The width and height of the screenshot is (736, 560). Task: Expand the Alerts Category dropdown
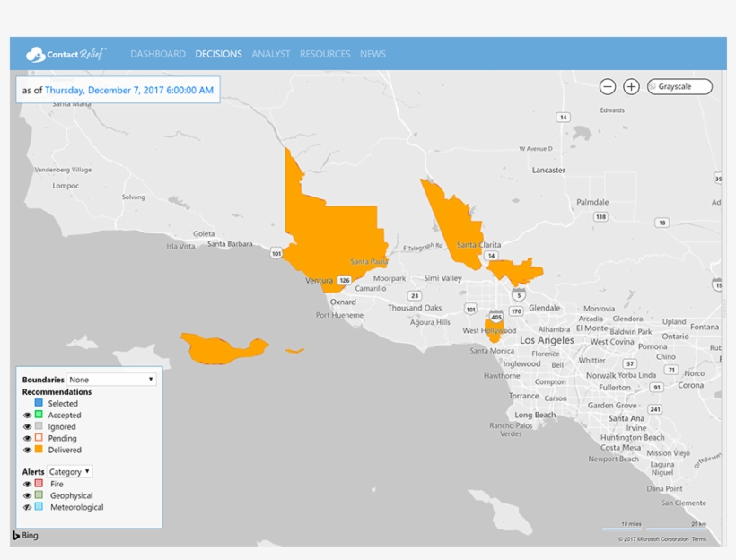coord(70,471)
